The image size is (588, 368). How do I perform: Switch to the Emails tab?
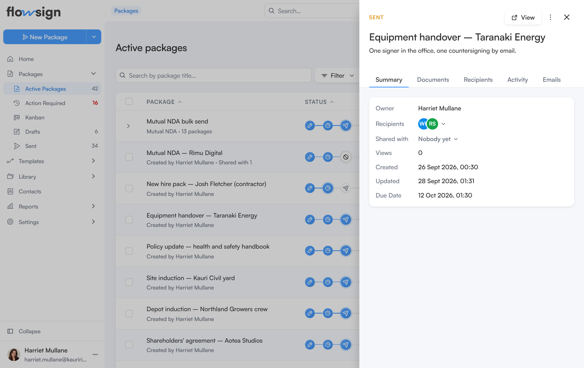(x=551, y=80)
